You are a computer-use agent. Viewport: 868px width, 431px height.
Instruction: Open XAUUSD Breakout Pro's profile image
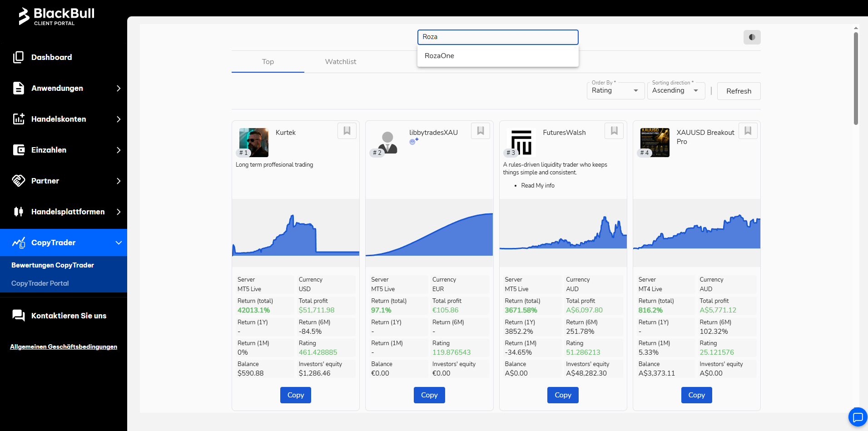(655, 143)
